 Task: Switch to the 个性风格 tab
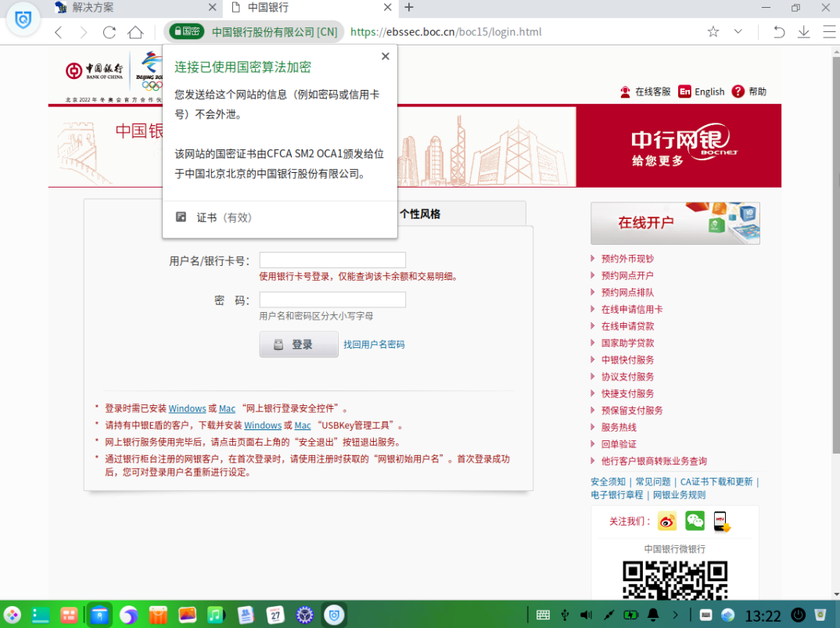(x=420, y=214)
